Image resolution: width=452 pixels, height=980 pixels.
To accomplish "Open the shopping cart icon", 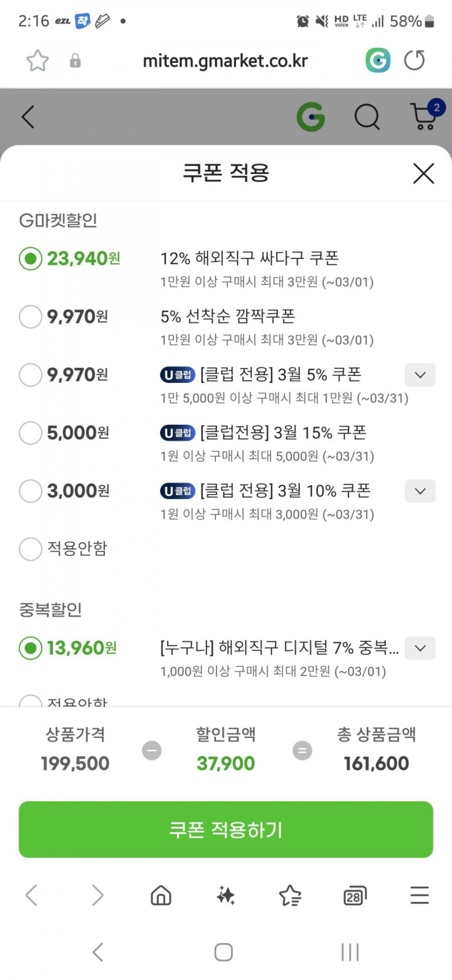I will [x=424, y=116].
